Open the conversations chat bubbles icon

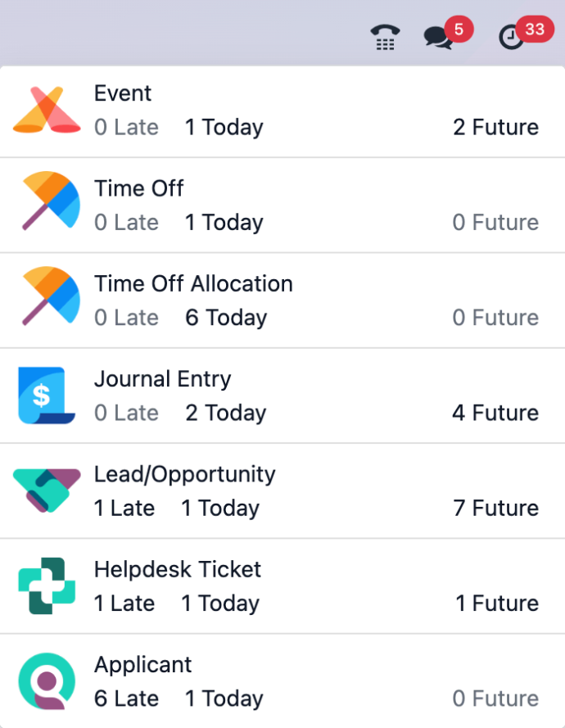coord(438,37)
